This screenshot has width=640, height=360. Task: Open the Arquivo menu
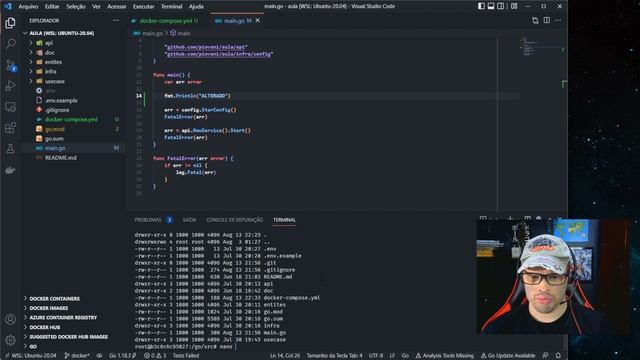pos(28,6)
